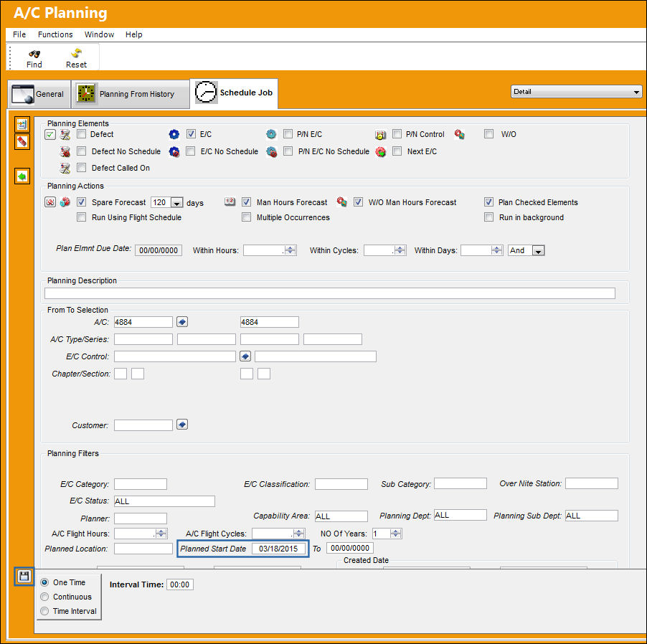Click the green arrow sidebar icon
This screenshot has width=647, height=644.
22,176
